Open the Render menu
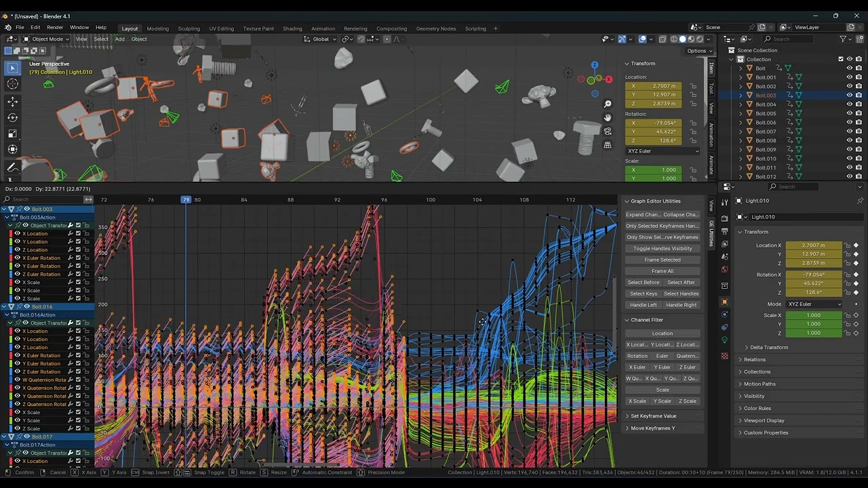 pyautogui.click(x=55, y=28)
